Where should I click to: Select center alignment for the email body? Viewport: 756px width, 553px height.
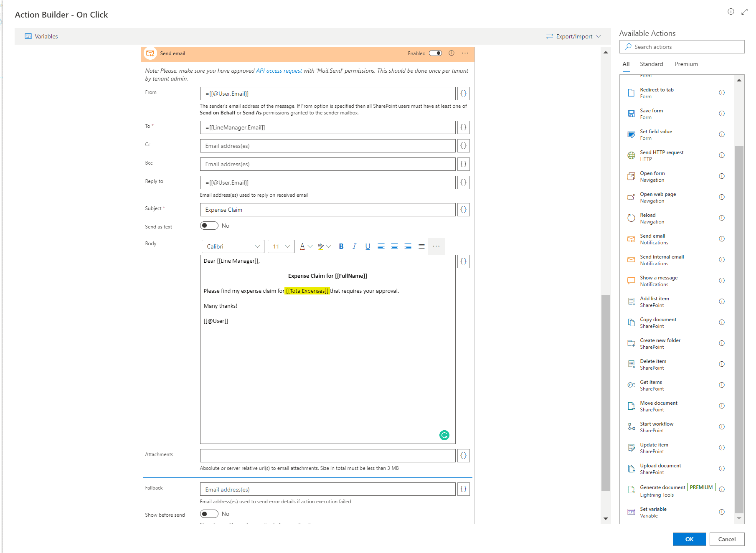pos(394,246)
